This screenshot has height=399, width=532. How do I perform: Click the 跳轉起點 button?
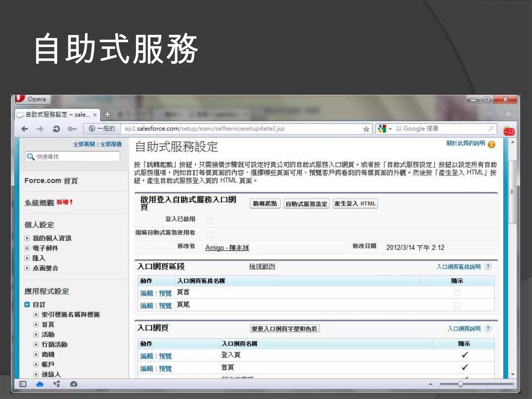[265, 204]
